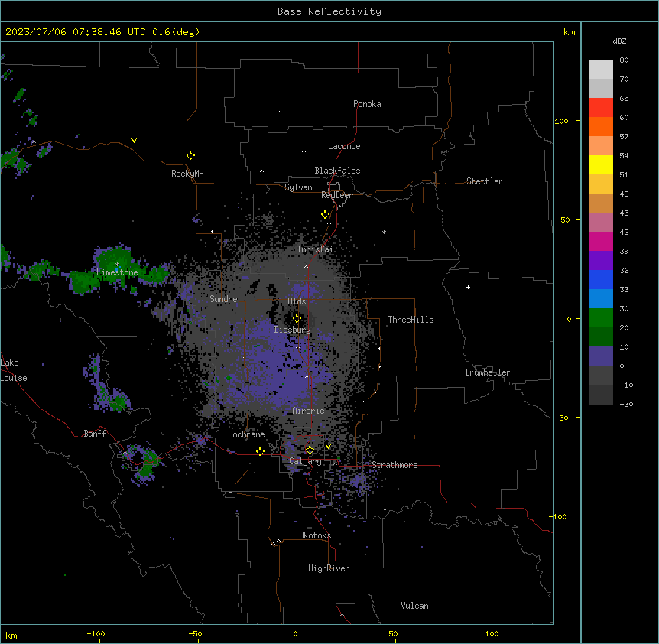Viewport: 659px width, 644px height.
Task: Click the Didsbury town label
Action: (x=293, y=330)
